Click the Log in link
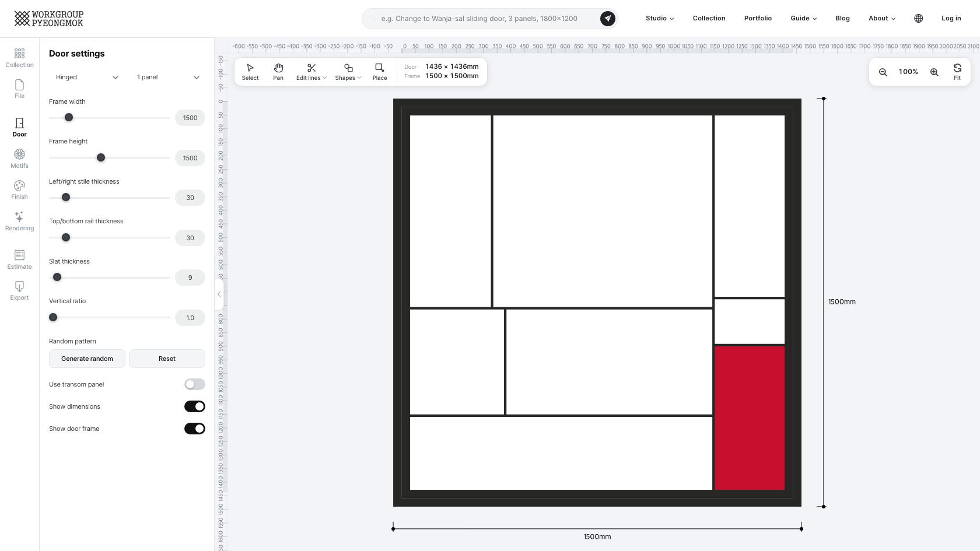 (951, 18)
